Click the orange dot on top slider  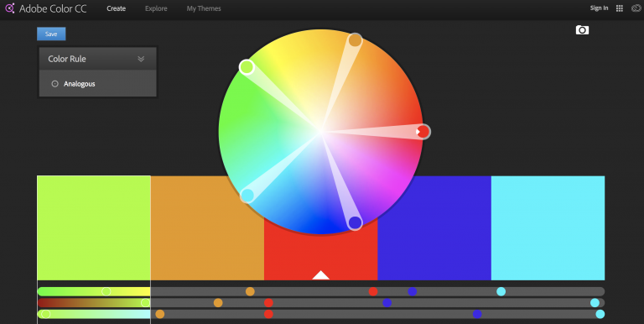(250, 291)
